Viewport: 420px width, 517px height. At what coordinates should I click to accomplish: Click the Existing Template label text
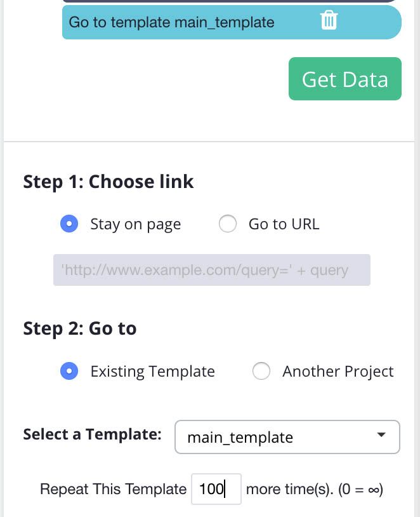[152, 372]
